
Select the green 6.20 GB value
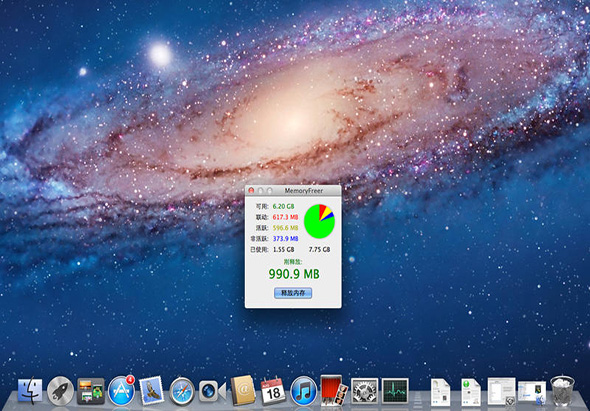tap(284, 207)
